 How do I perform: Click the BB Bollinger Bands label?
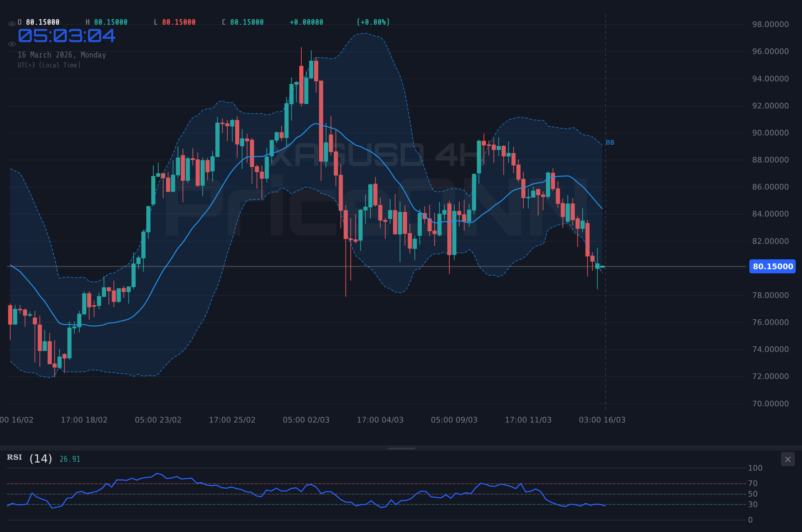[609, 142]
